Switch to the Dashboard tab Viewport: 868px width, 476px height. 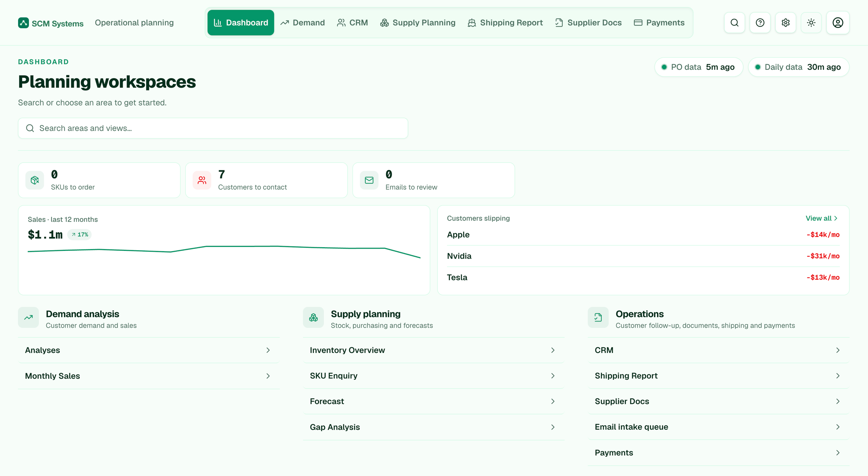[241, 23]
